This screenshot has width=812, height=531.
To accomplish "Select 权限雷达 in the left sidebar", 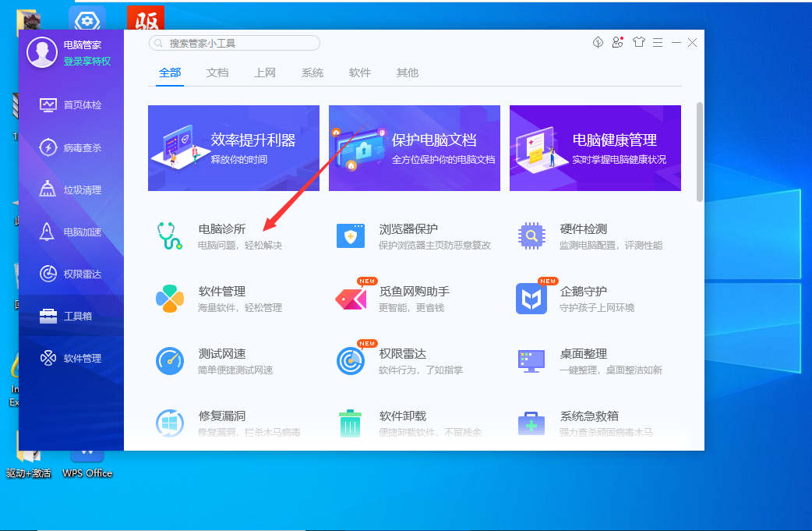I will (x=71, y=274).
